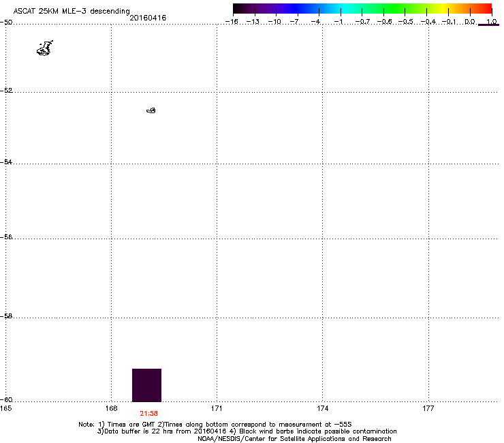Click the NOAA/NESDIS credit line
The width and height of the screenshot is (504, 443).
(x=294, y=439)
